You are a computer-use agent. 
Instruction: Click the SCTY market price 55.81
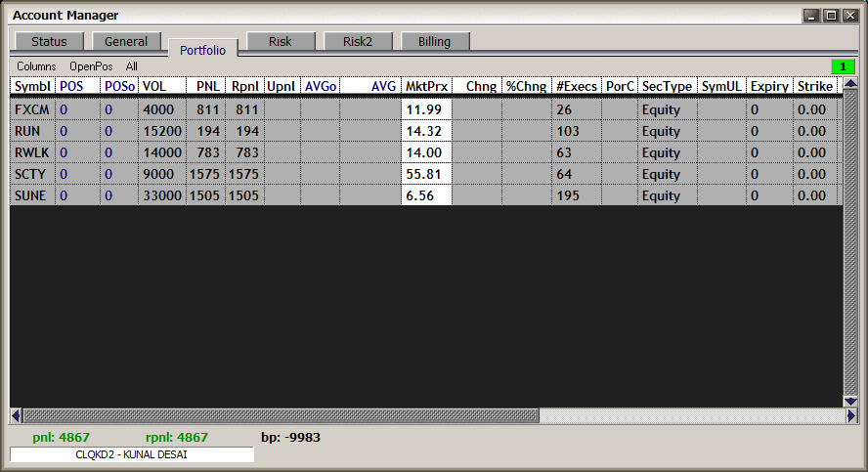tap(426, 174)
